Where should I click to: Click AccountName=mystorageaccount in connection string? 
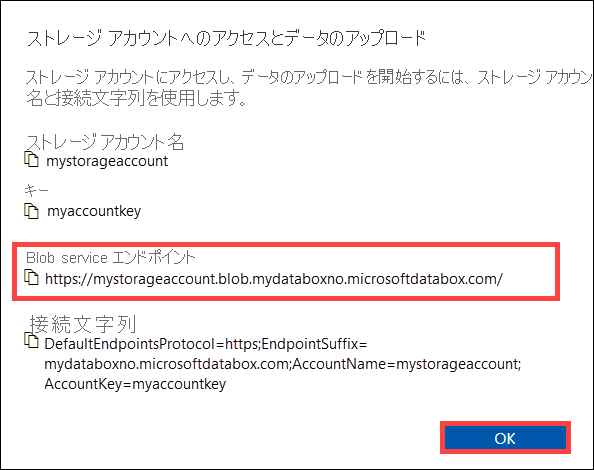[407, 364]
